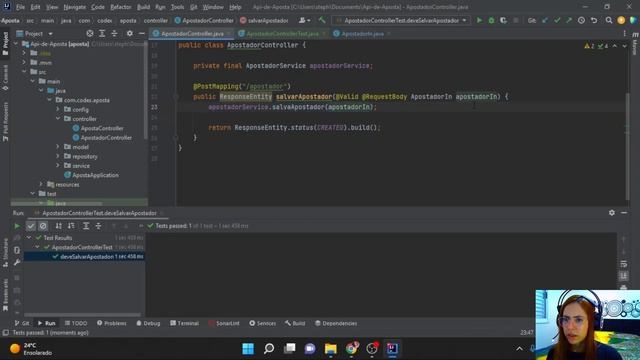Open the run configuration dropdown
The image size is (640, 360).
tap(401, 20)
